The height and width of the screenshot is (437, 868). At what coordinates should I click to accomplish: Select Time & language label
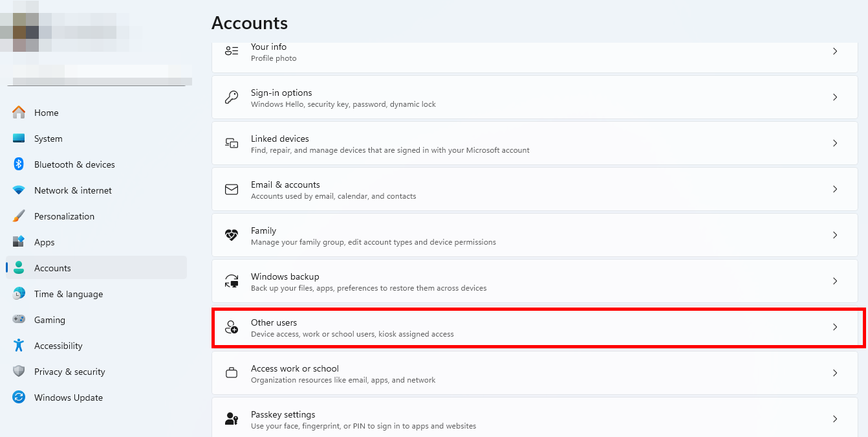pos(69,294)
